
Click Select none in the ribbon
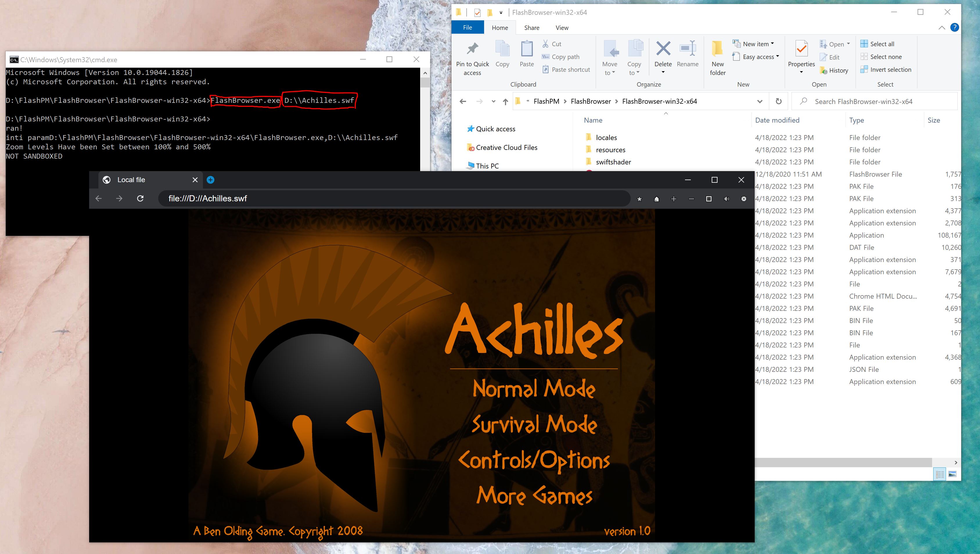point(881,57)
